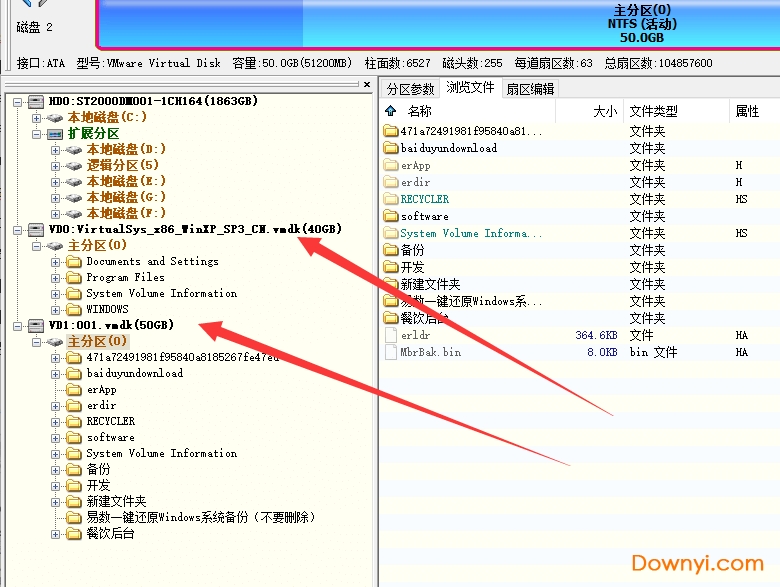Click the HD0 ST2000DM001 hard disk icon

tap(37, 101)
